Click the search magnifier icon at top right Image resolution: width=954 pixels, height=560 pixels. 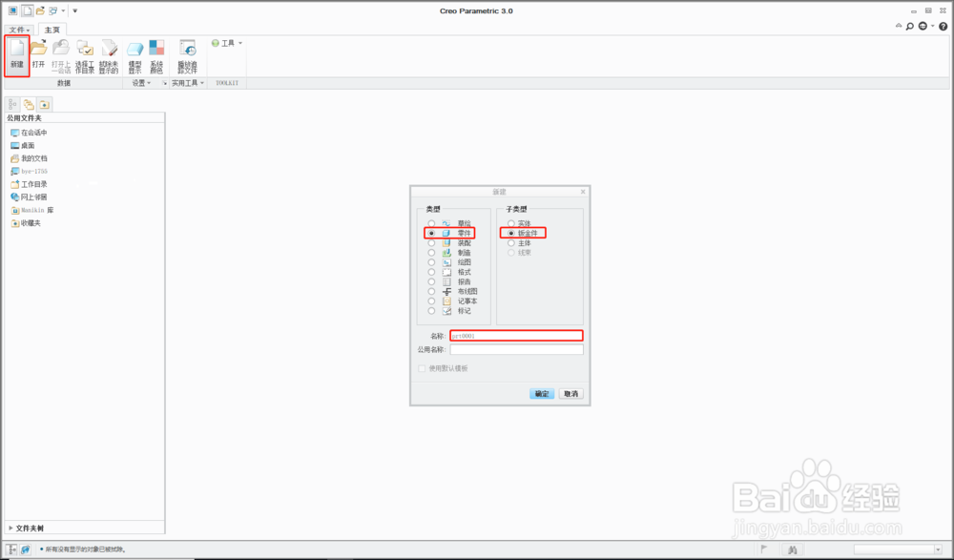coord(909,26)
